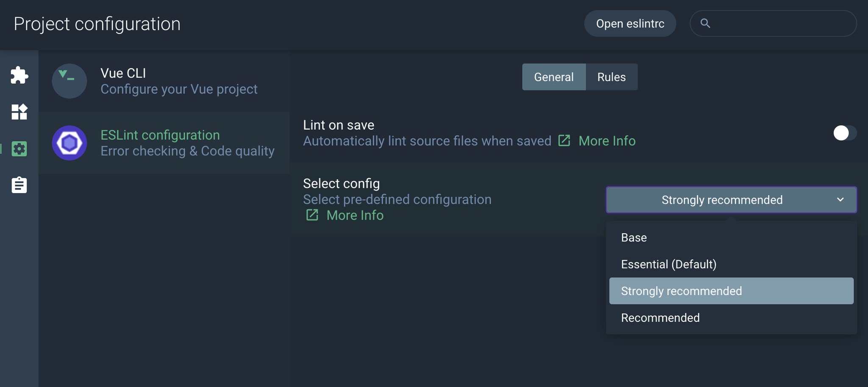This screenshot has width=868, height=387.
Task: Open More Info link for Select config
Action: pos(355,215)
